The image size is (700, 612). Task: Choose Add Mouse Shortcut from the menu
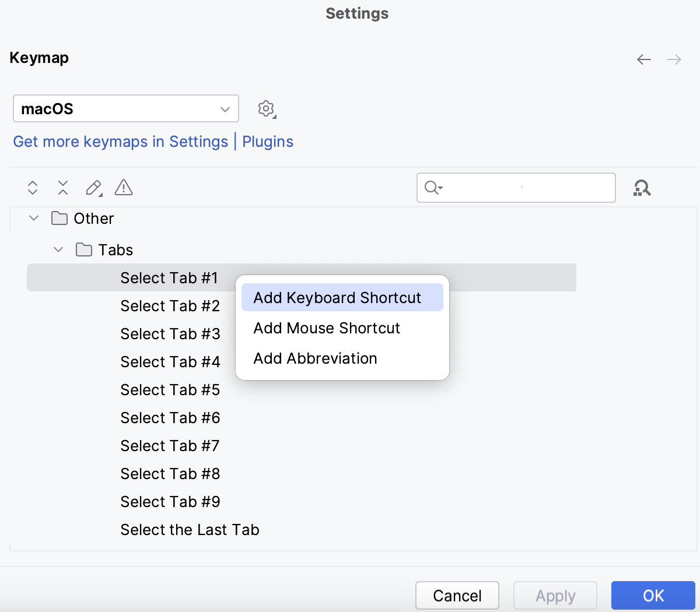pyautogui.click(x=327, y=328)
